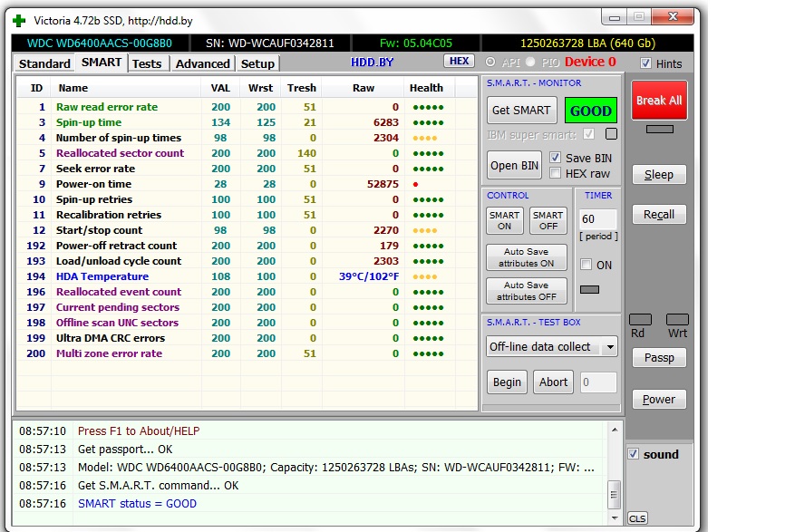795x532 pixels.
Task: Click the Get SMART button
Action: click(521, 110)
